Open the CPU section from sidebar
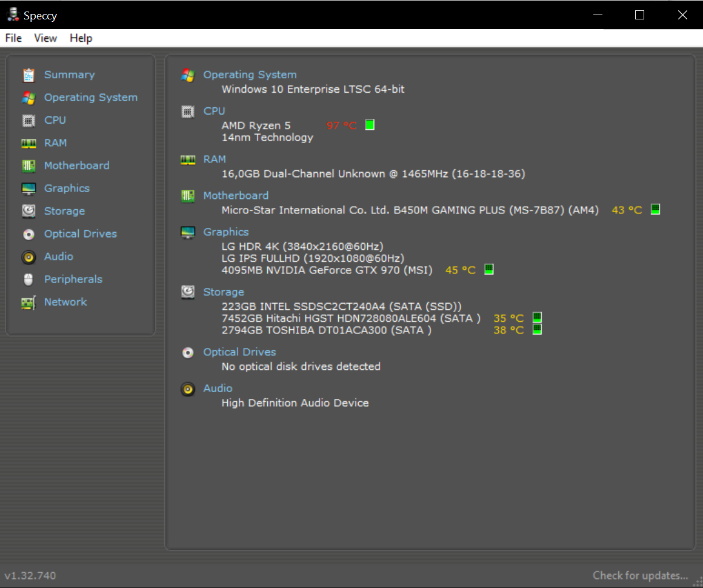Viewport: 703px width, 588px height. click(x=55, y=120)
